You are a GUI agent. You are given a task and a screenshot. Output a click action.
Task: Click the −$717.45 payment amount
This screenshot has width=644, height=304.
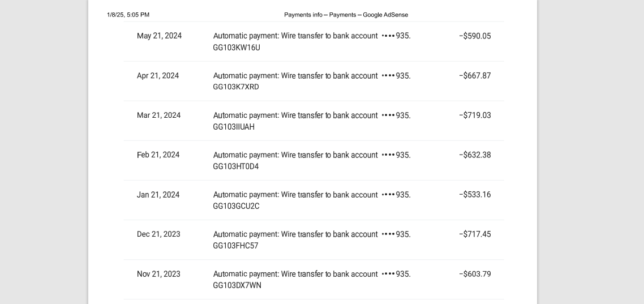coord(475,234)
